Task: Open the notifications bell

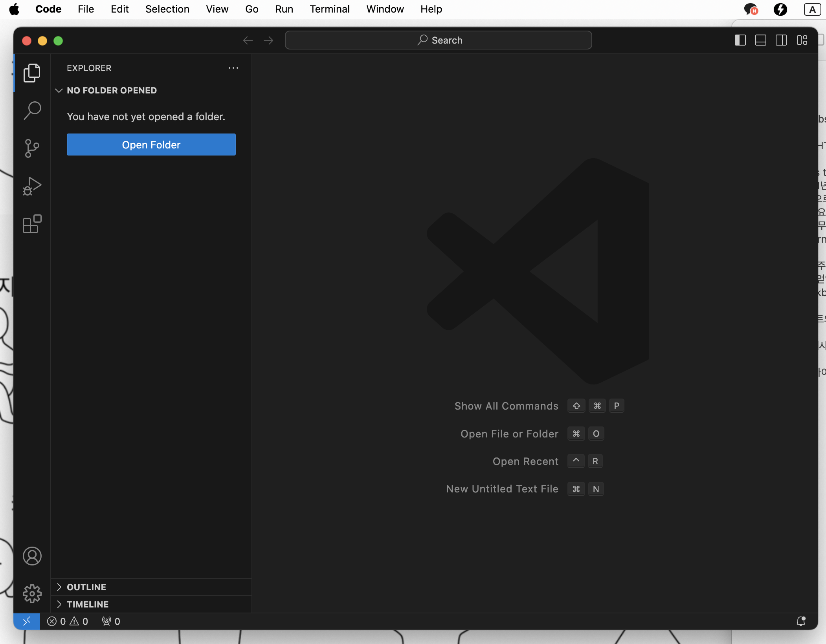Action: coord(801,621)
